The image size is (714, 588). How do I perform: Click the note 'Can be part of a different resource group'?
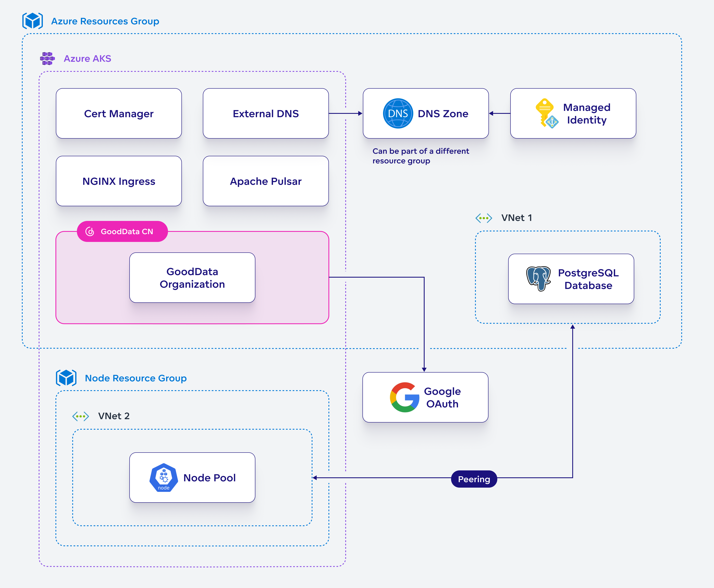421,156
